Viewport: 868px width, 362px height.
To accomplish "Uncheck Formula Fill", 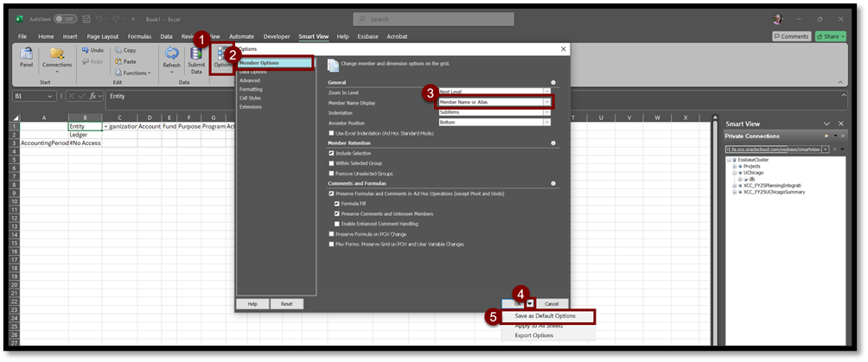I will point(336,204).
